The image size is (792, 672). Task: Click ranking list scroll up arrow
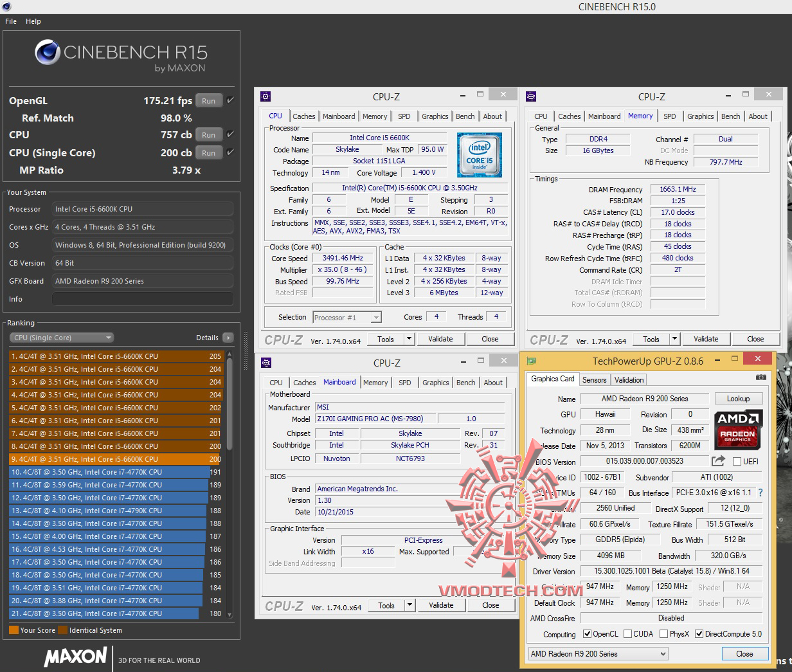230,354
